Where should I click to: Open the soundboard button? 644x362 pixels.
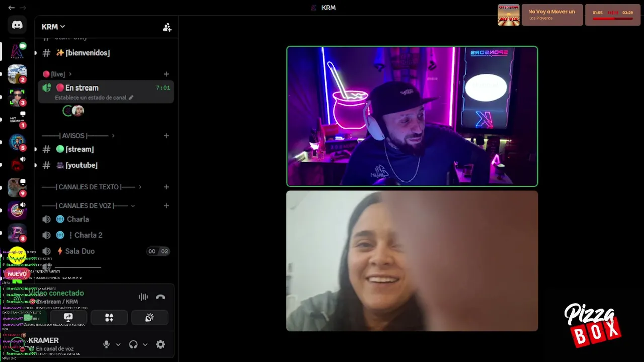point(149,318)
